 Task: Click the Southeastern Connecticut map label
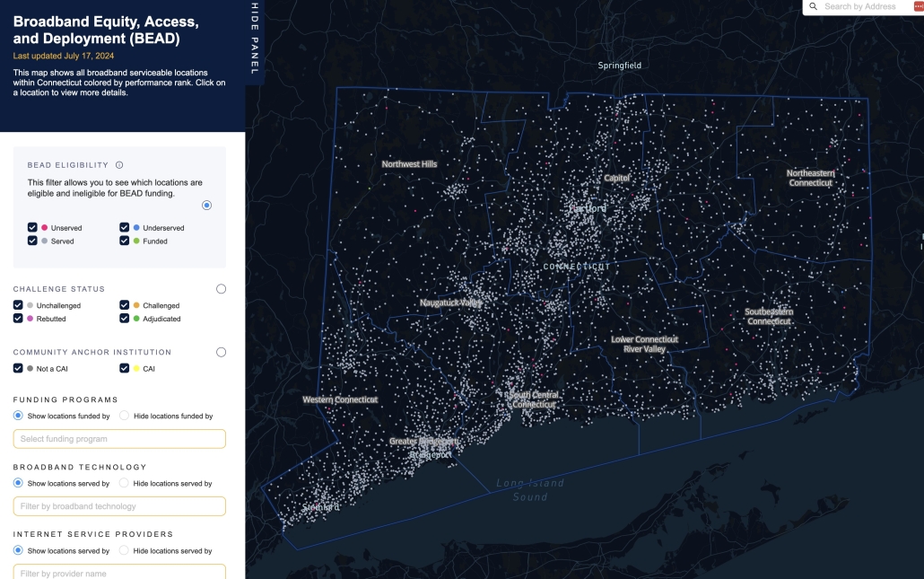(x=769, y=317)
